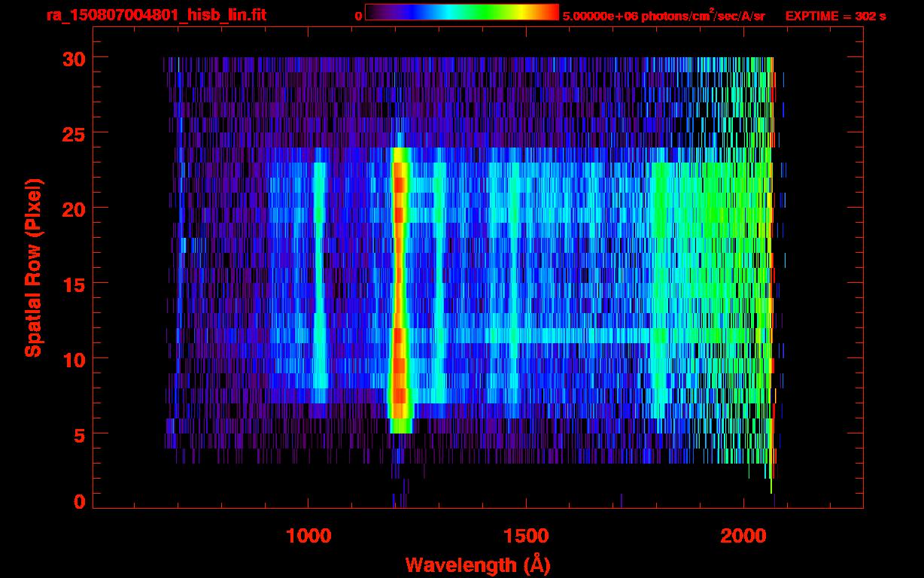Click the color bar minimum value 0
Viewport: 924px width, 578px height.
[x=358, y=16]
